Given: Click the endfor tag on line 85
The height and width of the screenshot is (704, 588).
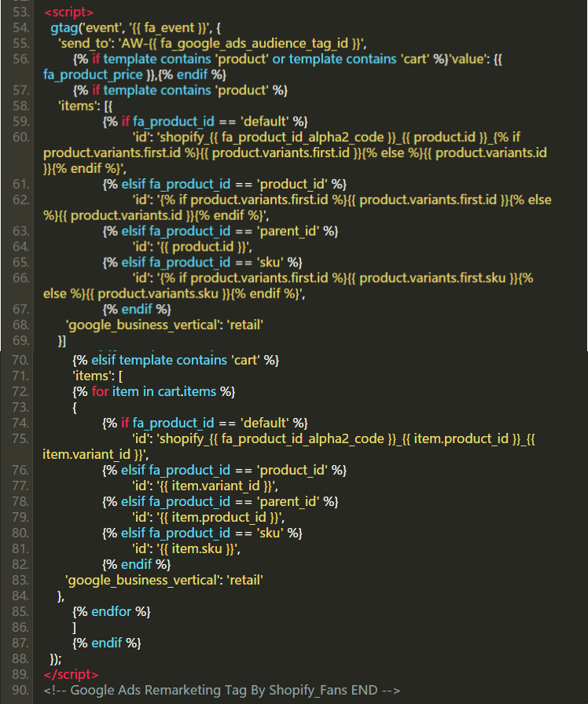Looking at the screenshot, I should [x=111, y=611].
